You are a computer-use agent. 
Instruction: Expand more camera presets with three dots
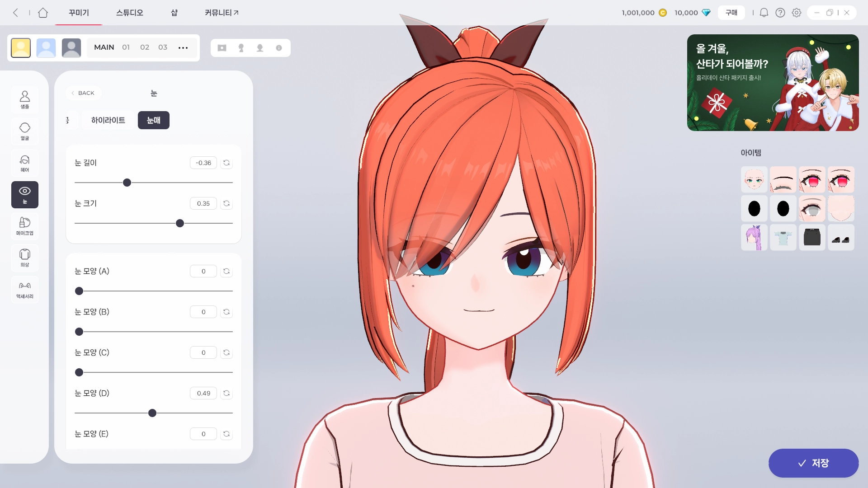(183, 47)
